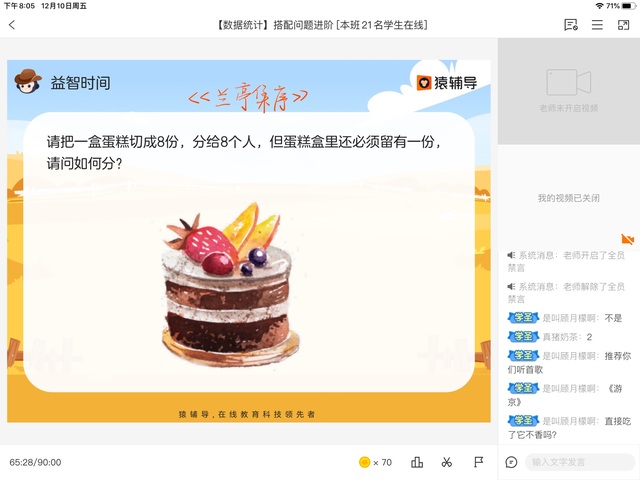640x480 pixels.
Task: Tap the 65:28/90:00 class time indicator
Action: click(x=35, y=462)
